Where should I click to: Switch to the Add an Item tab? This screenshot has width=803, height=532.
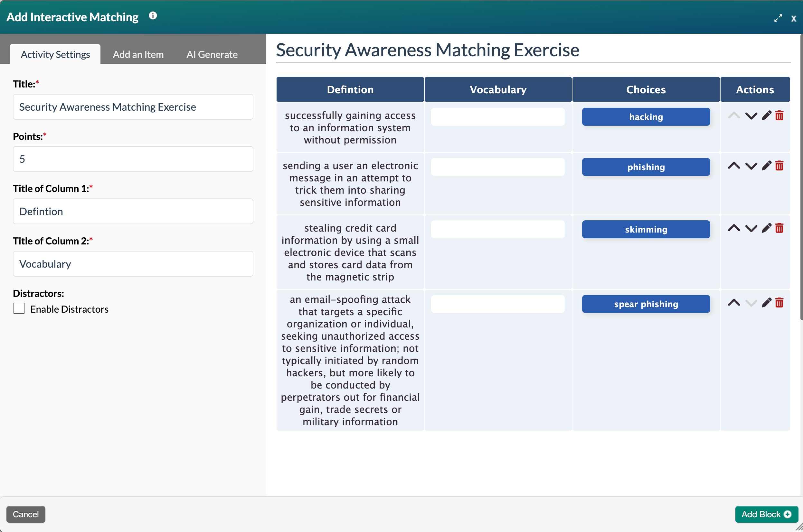[x=138, y=54]
